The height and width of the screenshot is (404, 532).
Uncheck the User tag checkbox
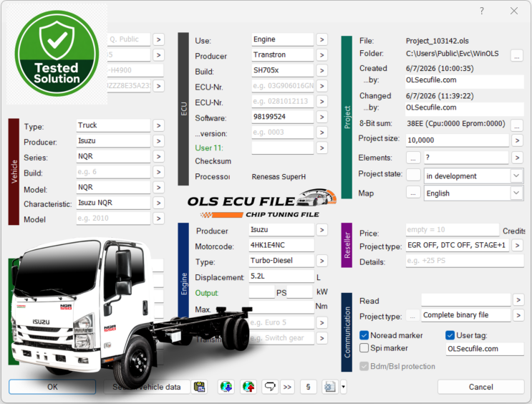coord(450,335)
